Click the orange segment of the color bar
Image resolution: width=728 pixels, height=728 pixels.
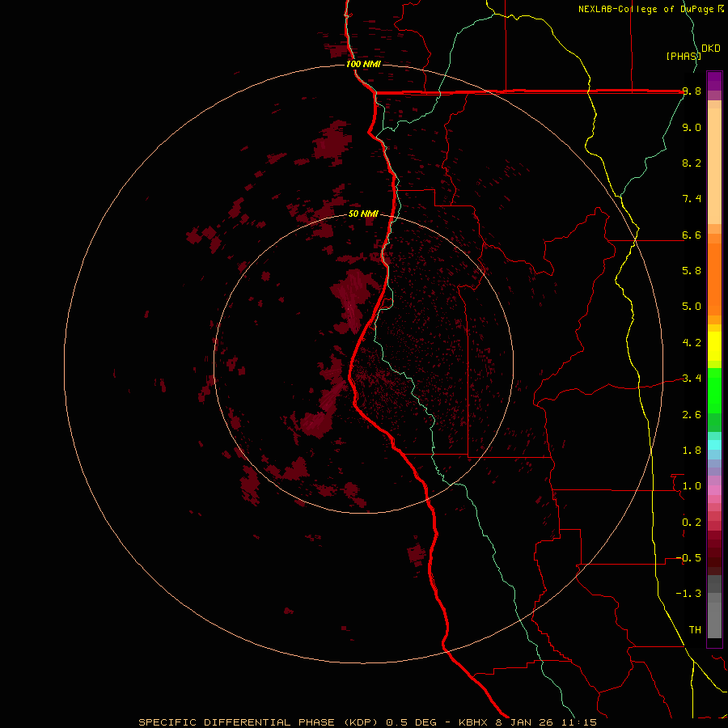714,280
